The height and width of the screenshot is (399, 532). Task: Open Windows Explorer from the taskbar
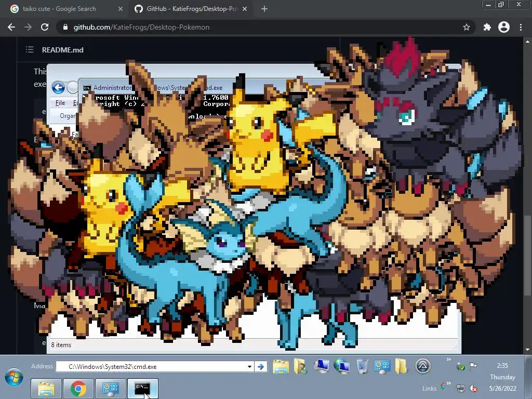[x=46, y=389]
